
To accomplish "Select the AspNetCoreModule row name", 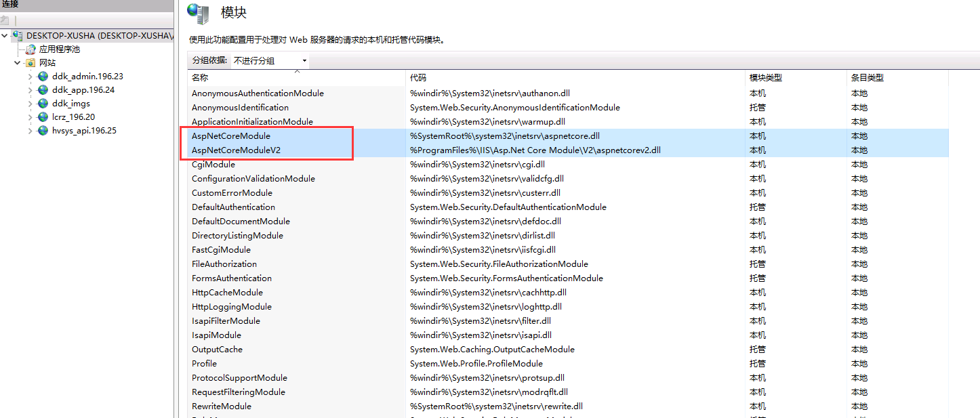I will click(230, 136).
